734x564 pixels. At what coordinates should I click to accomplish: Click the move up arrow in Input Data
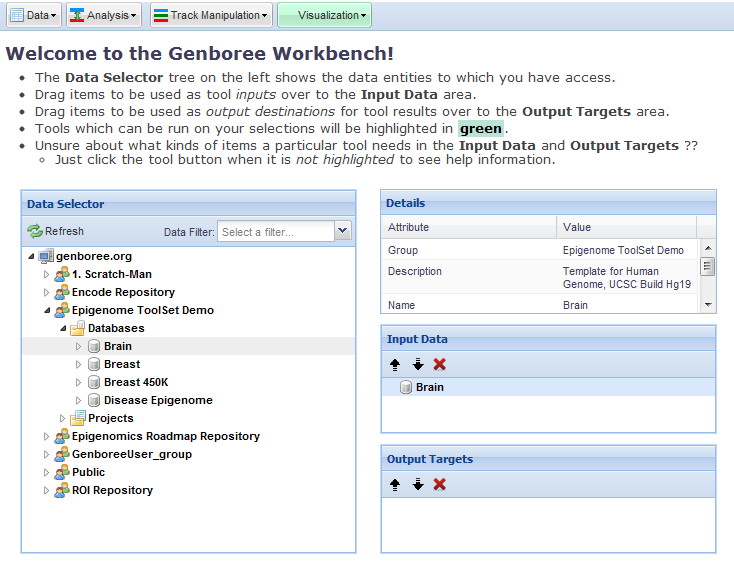coord(395,365)
